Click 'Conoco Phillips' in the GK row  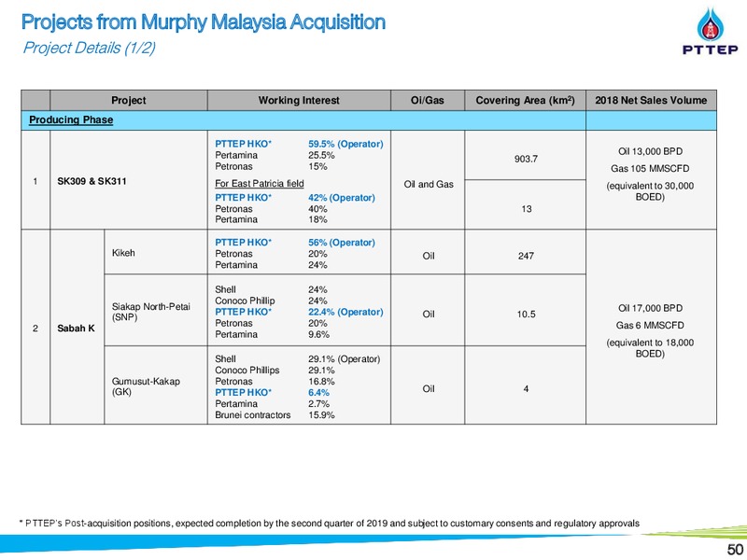coord(247,370)
